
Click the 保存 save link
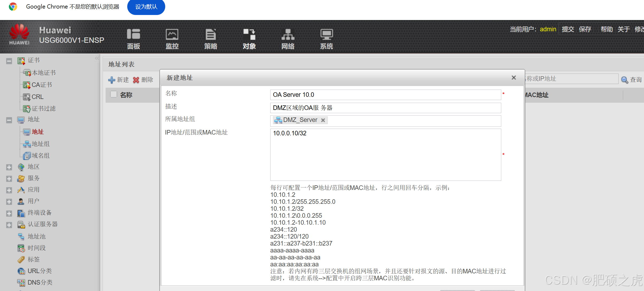(585, 29)
